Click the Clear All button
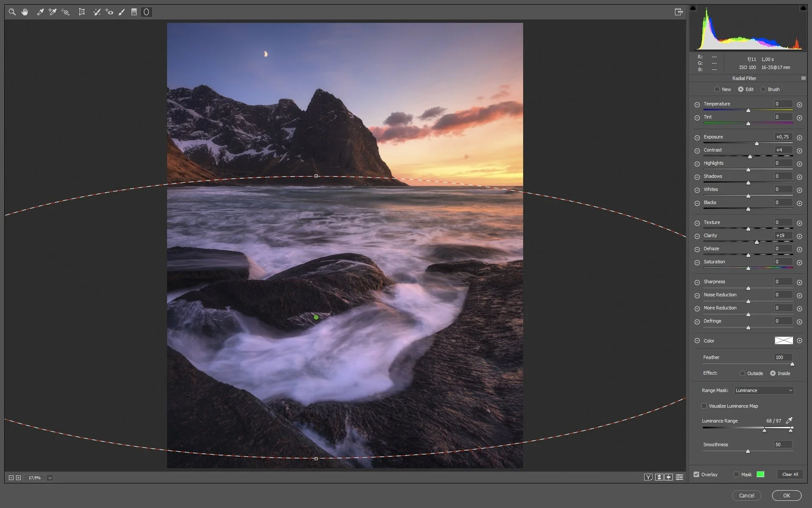The width and height of the screenshot is (812, 508). point(790,475)
